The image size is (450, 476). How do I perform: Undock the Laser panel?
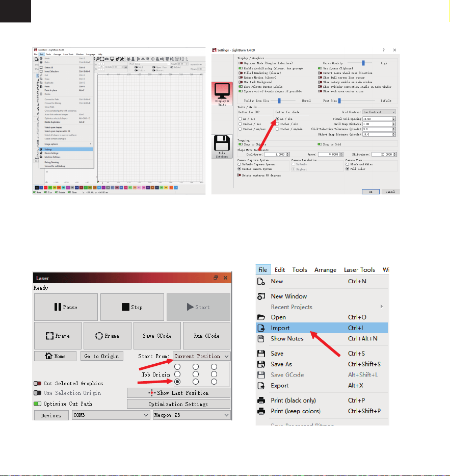point(215,278)
